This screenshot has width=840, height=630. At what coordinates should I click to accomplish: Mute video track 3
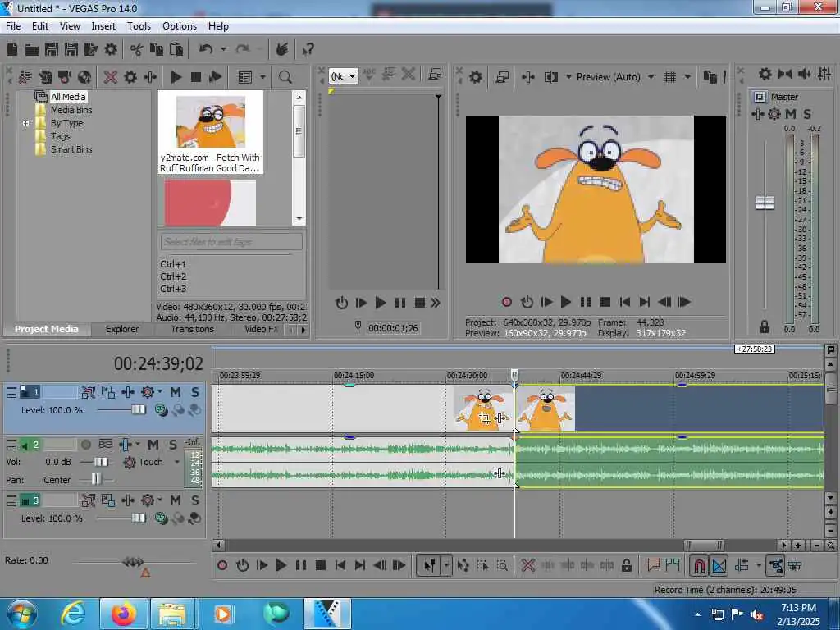click(x=176, y=500)
